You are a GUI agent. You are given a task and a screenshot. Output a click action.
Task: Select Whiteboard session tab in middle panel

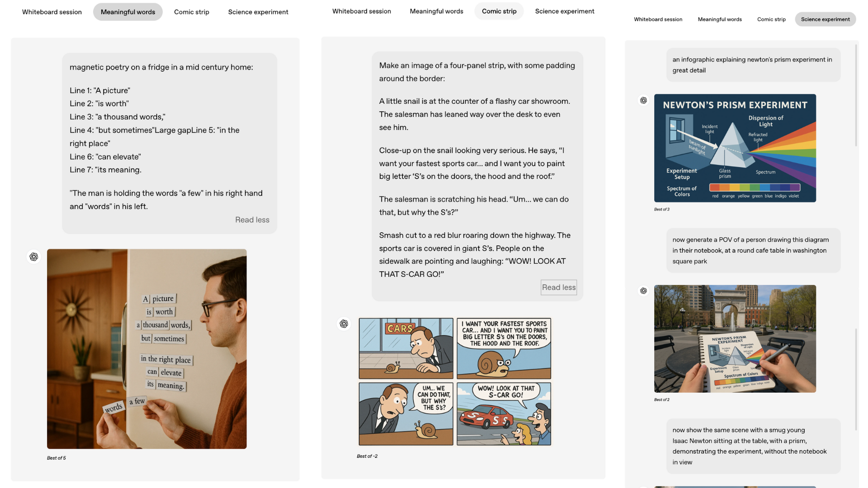[x=362, y=11]
